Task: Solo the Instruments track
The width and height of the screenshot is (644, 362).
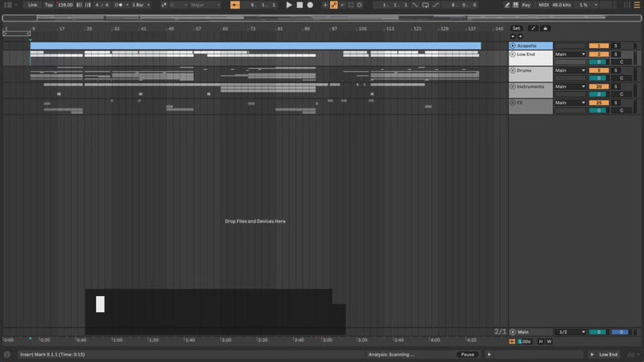Action: point(616,86)
